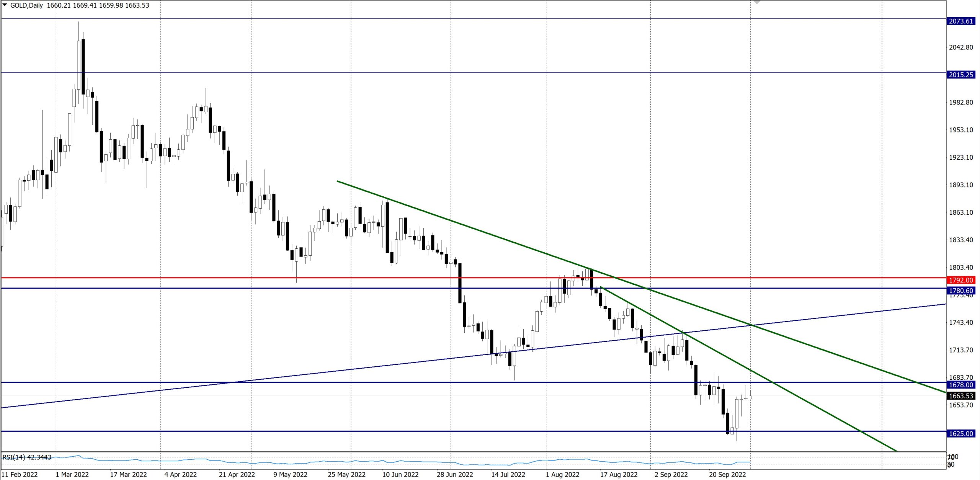Click the 2042.80 price scale value
This screenshot has height=480, width=980.
pyautogui.click(x=961, y=47)
